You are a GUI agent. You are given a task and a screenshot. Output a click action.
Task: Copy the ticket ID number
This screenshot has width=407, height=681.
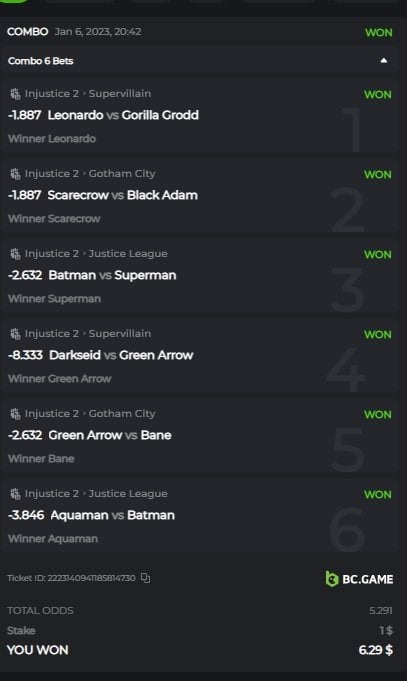pyautogui.click(x=146, y=578)
